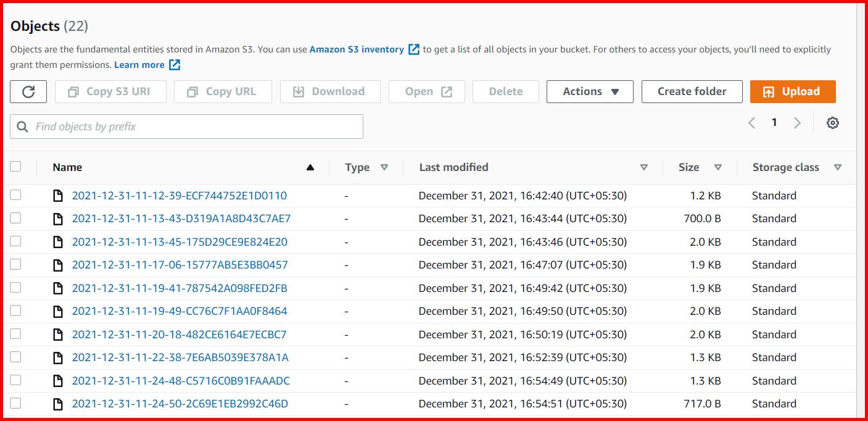868x421 pixels.
Task: Refresh the objects list
Action: (28, 91)
